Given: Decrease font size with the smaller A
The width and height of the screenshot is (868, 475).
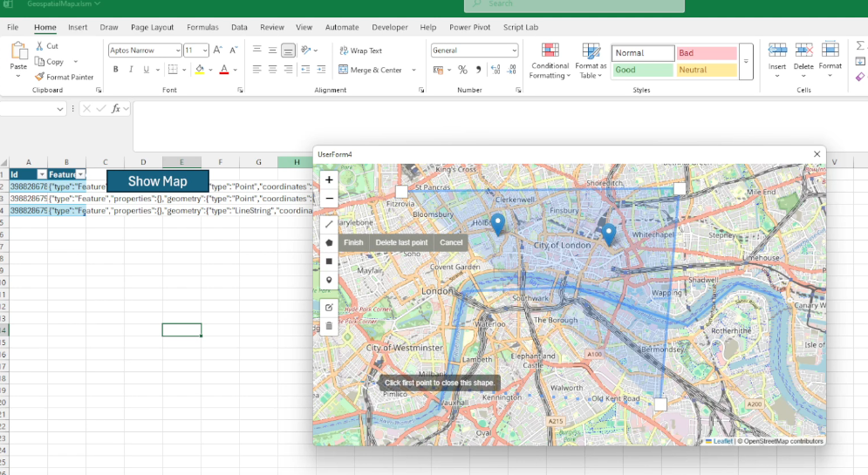Looking at the screenshot, I should 234,51.
